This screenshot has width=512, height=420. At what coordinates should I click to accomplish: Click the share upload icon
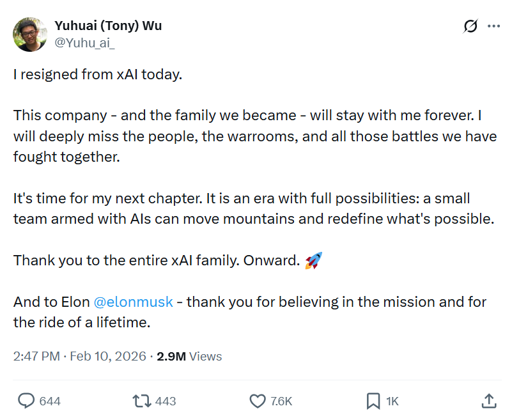point(488,401)
